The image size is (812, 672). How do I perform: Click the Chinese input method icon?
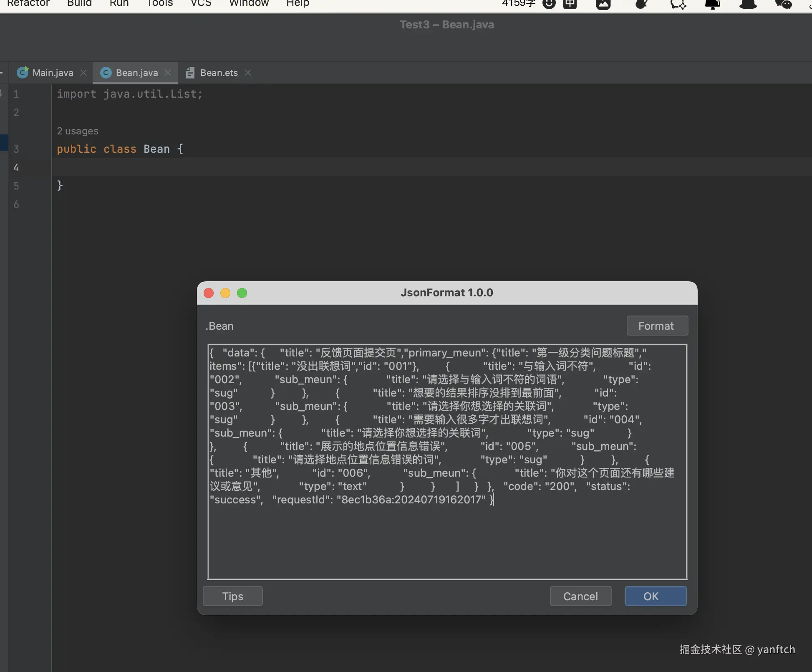570,4
